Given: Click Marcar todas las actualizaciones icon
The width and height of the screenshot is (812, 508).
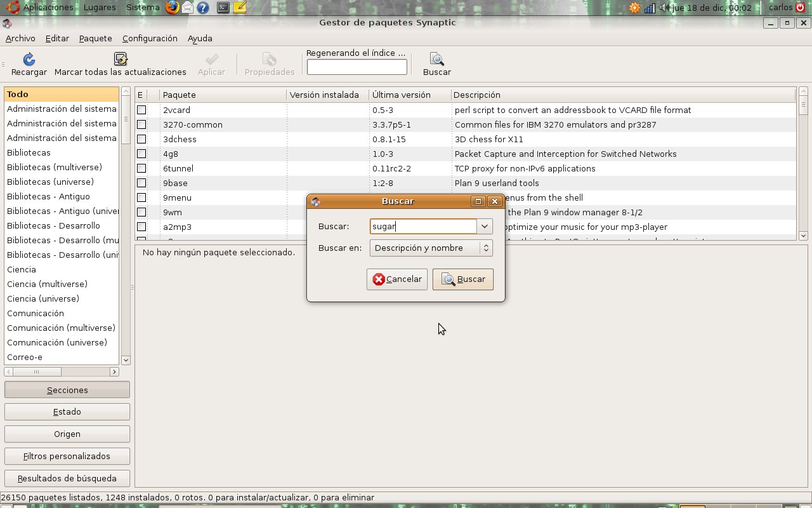Looking at the screenshot, I should pos(121,59).
